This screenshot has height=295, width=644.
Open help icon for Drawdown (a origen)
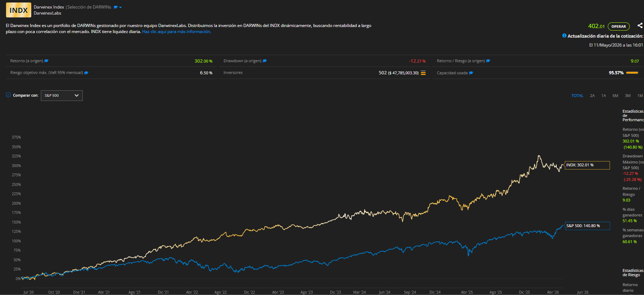265,61
